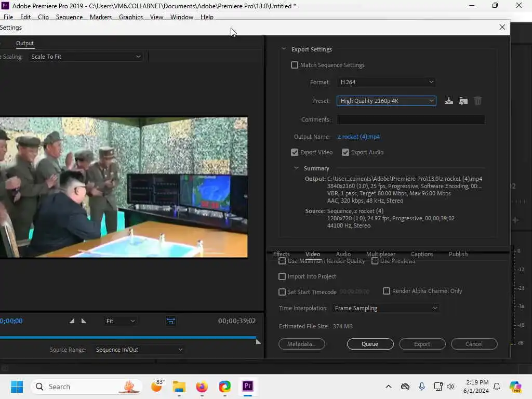
Task: Open the Metadata... dialog
Action: click(x=302, y=344)
